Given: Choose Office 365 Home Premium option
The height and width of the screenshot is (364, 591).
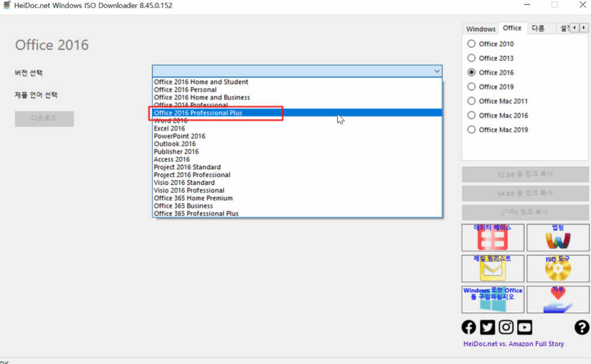Looking at the screenshot, I should click(x=297, y=198).
